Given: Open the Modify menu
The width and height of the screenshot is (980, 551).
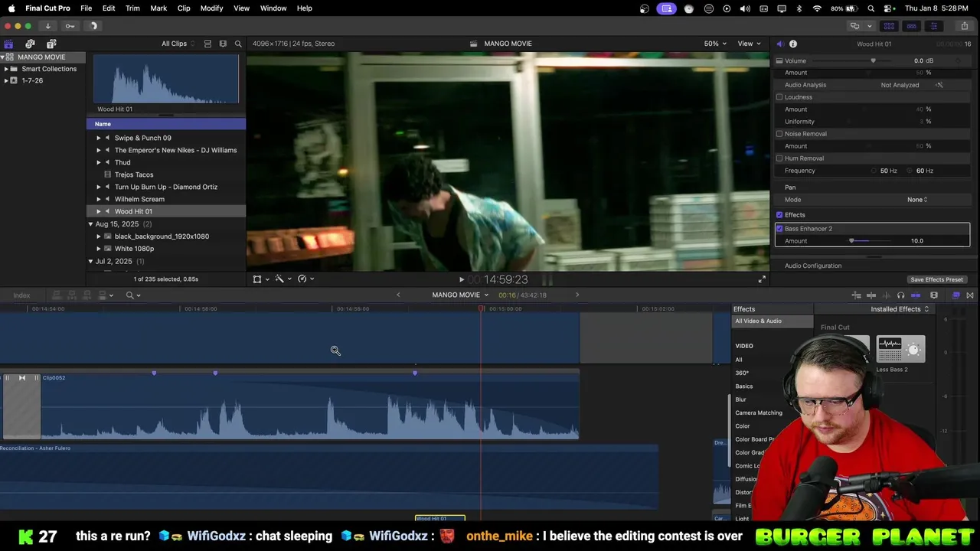Looking at the screenshot, I should 211,8.
